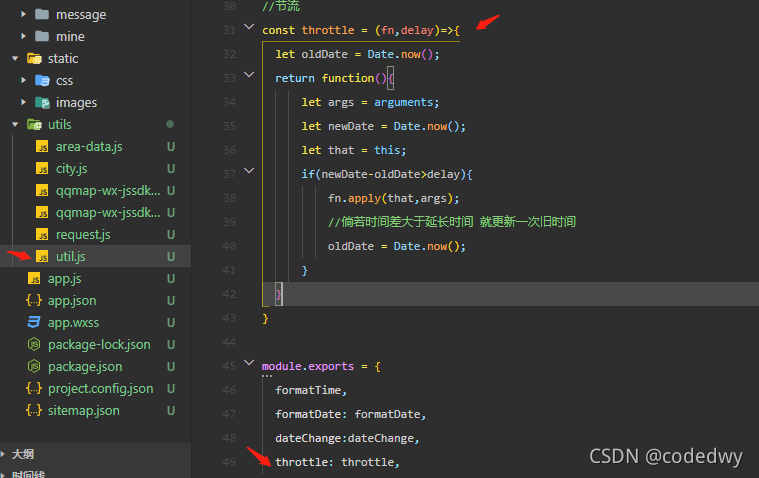The image size is (759, 478).
Task: Select the message folder label
Action: 81,15
